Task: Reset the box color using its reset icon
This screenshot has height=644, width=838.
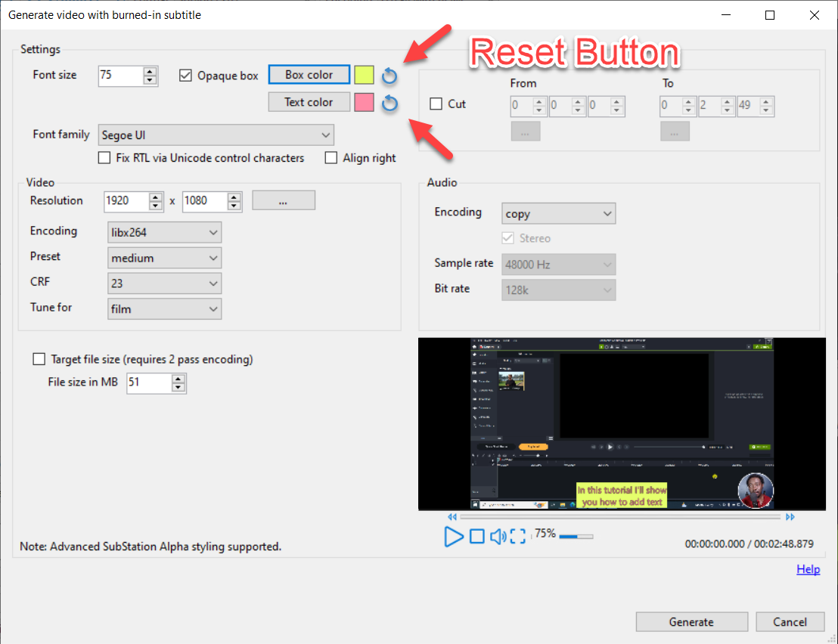Action: click(x=389, y=75)
